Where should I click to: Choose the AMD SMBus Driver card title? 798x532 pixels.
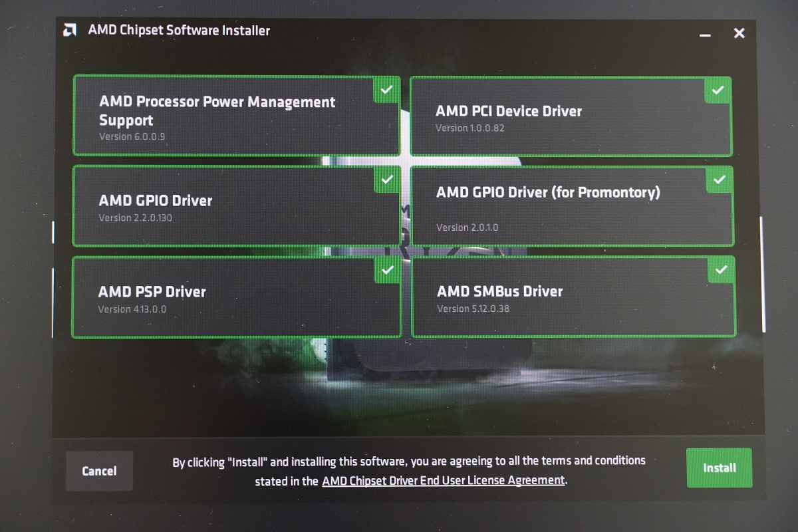(x=499, y=291)
